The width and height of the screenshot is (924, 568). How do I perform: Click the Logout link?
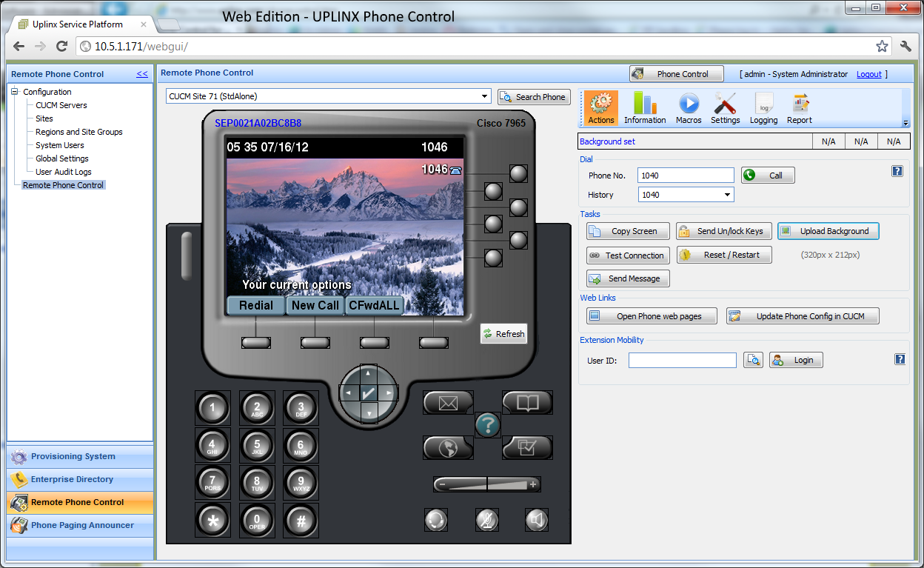pos(868,74)
